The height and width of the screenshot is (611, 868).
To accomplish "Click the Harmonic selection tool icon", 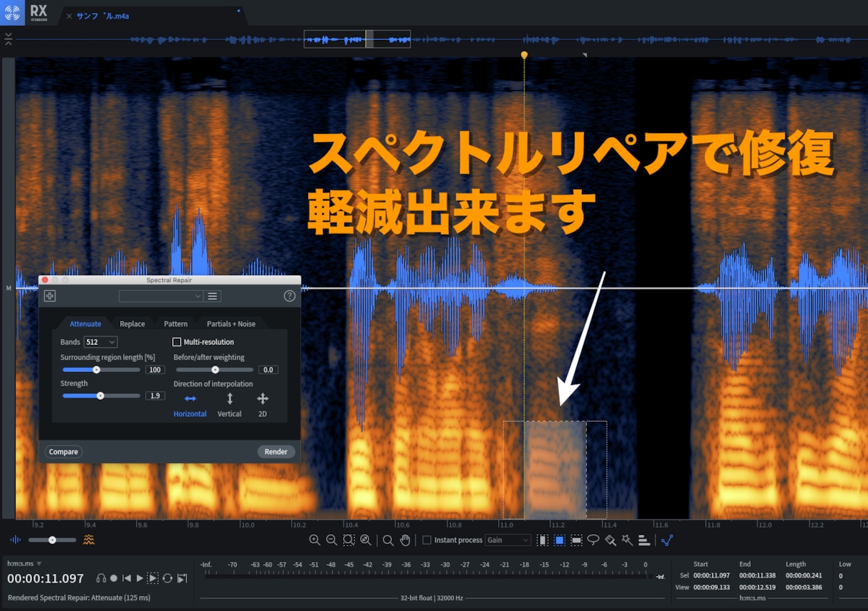I will [644, 541].
